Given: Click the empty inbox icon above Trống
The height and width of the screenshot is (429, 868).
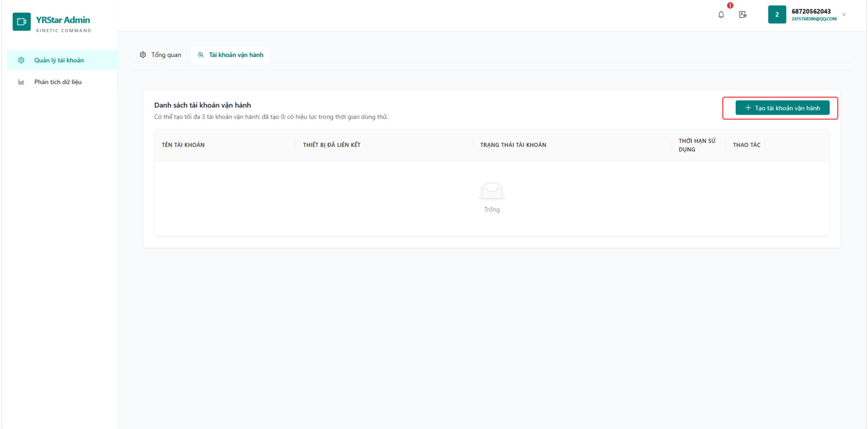Looking at the screenshot, I should click(x=492, y=191).
